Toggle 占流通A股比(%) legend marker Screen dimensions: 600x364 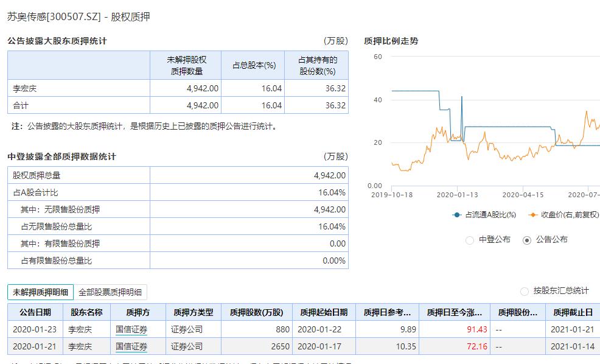click(457, 215)
